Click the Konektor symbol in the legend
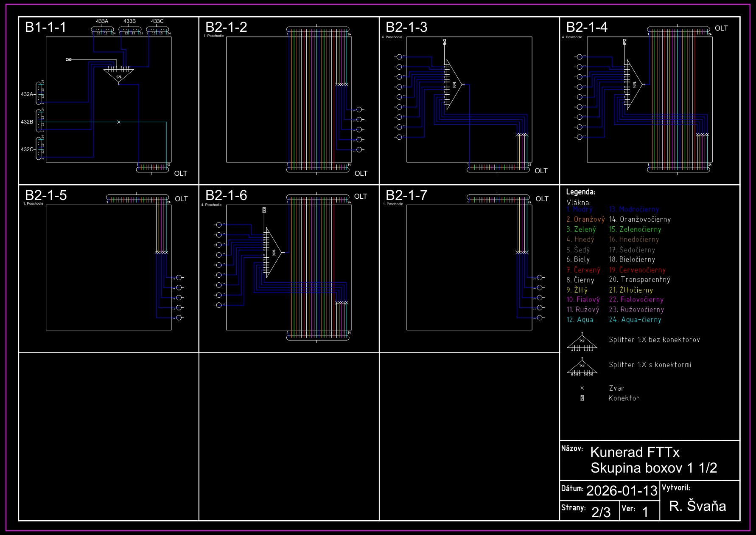This screenshot has height=535, width=756. [x=582, y=398]
